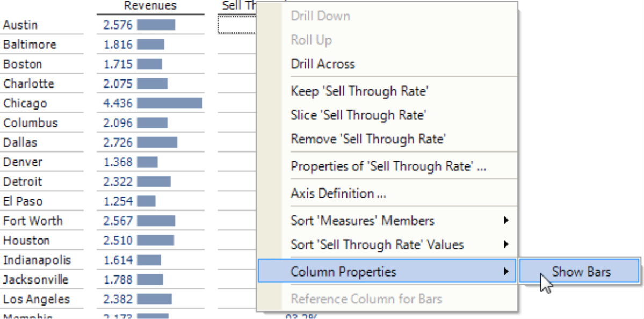Expand the Sort 'Sell Through Rate' Values arrow
Screen dimensions: 644x319
[506, 245]
